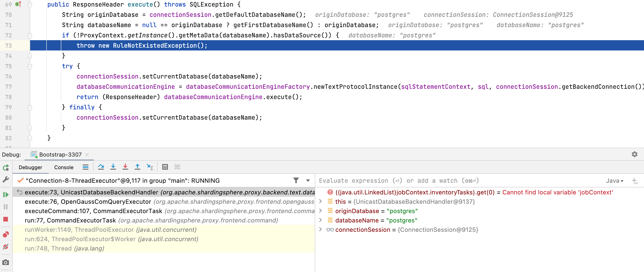Toggle fold marker at line 75 try block
The width and height of the screenshot is (644, 272).
(x=30, y=66)
